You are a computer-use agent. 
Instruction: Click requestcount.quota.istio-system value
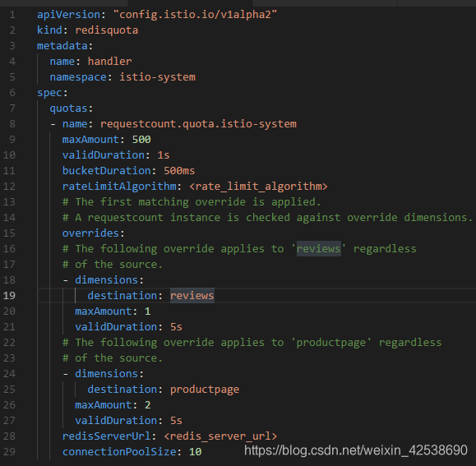click(x=198, y=124)
